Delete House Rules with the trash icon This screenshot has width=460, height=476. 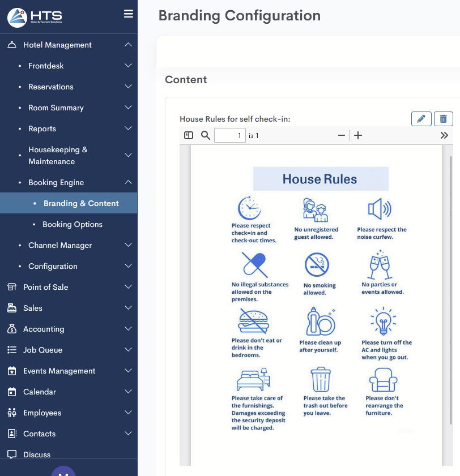click(444, 119)
